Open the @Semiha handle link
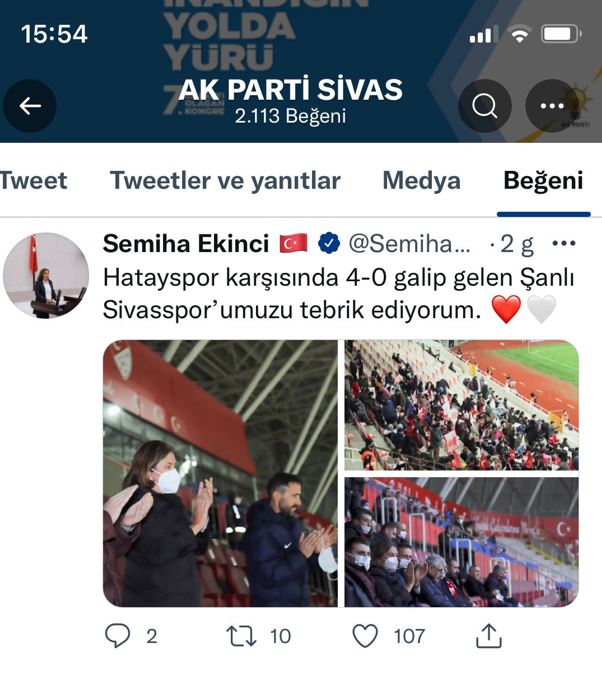Viewport: 602px width, 678px height. [409, 243]
